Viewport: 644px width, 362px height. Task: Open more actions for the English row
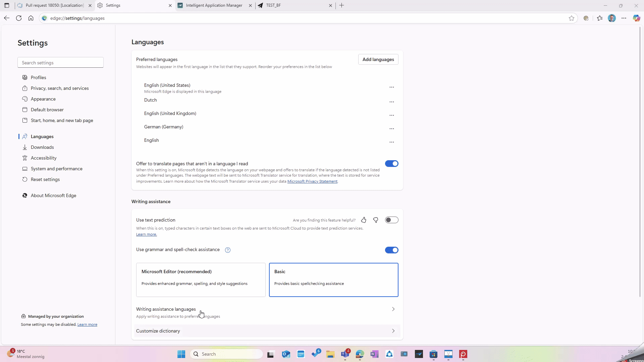point(391,142)
